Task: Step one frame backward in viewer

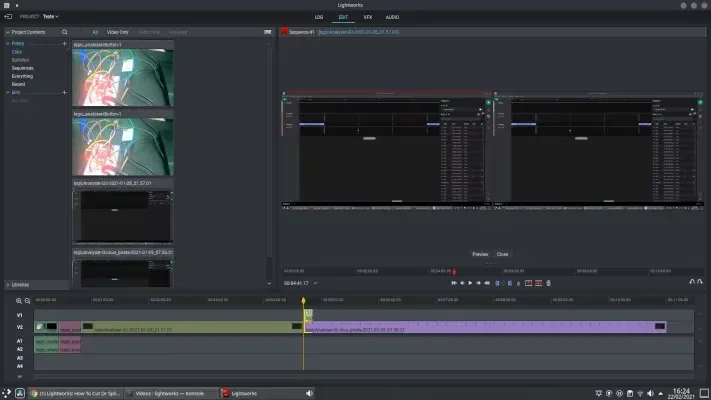Action: (462, 283)
